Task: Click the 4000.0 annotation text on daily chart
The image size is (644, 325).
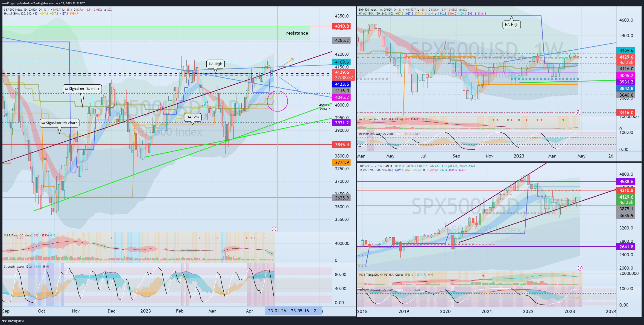Action: 325,105
